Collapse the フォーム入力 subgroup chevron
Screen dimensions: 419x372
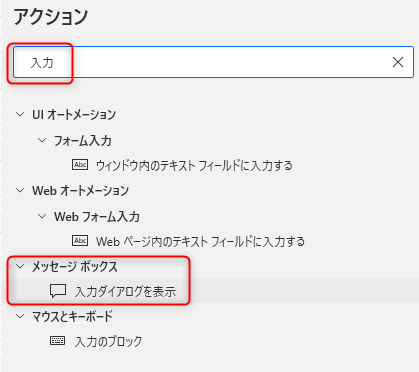tap(42, 140)
